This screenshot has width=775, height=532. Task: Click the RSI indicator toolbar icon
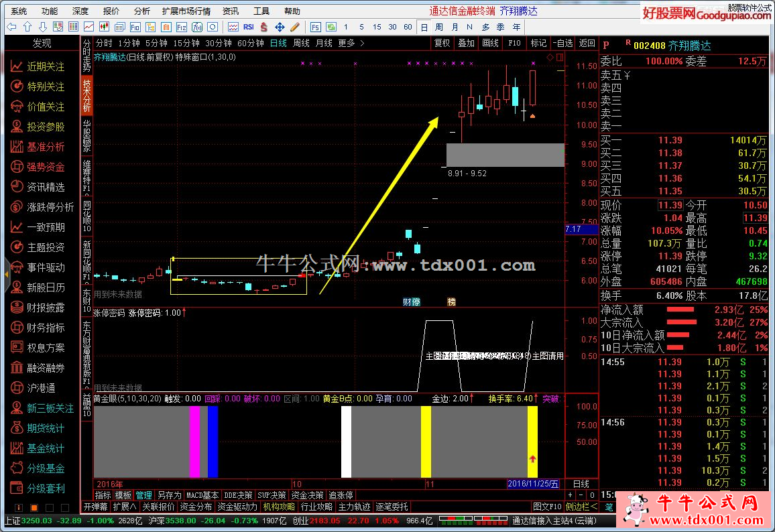point(249,27)
